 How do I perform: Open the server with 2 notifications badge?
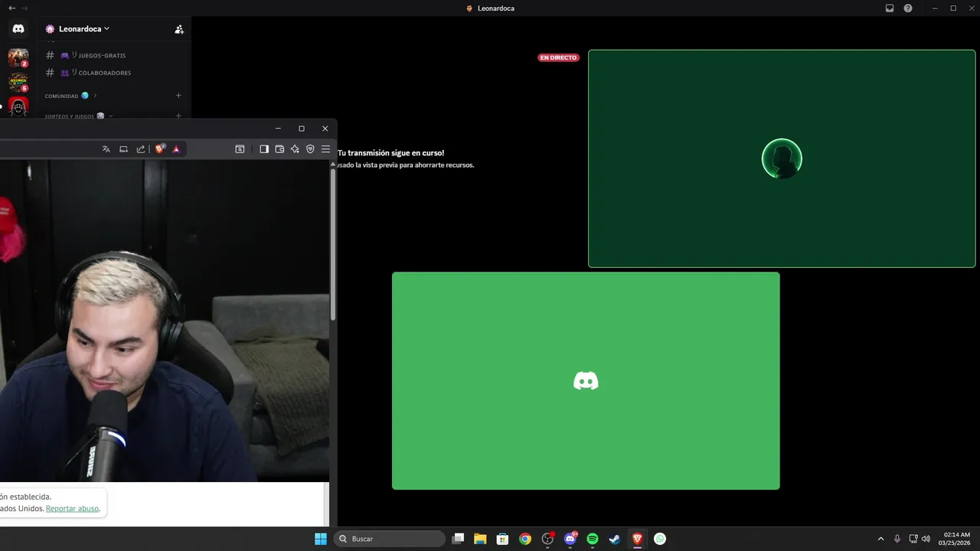click(18, 57)
